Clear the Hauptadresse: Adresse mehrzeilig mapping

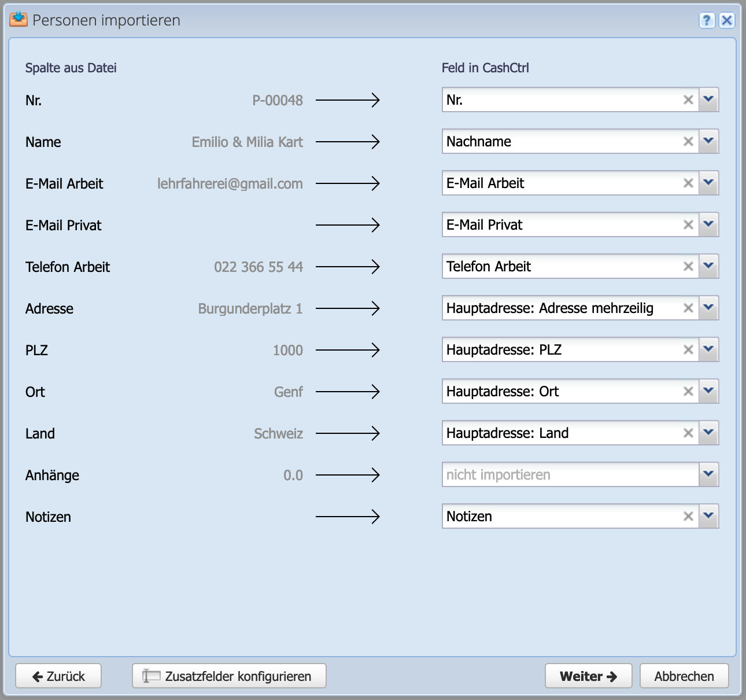[x=688, y=308]
